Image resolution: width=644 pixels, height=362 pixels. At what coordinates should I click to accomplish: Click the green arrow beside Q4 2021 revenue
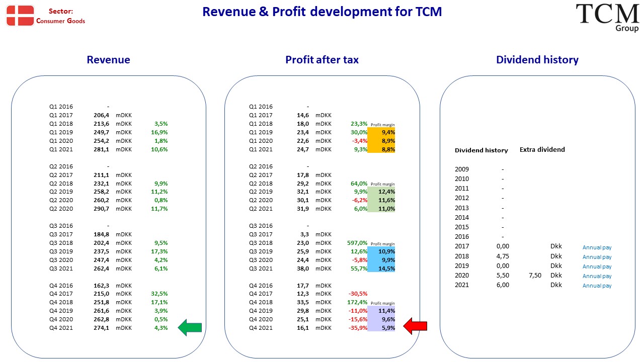[x=190, y=328]
